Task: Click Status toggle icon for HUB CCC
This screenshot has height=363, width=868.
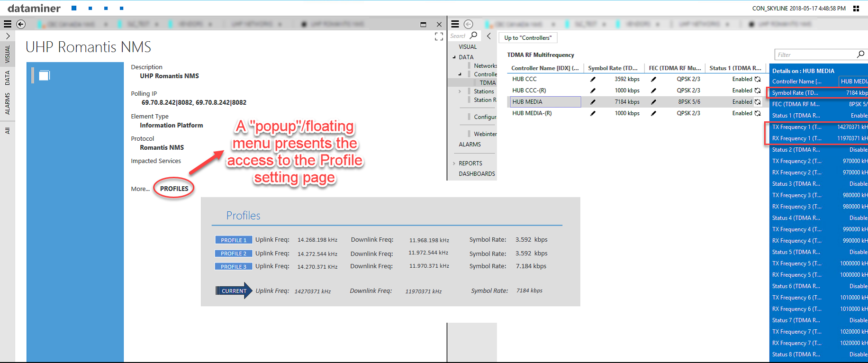Action: [758, 79]
